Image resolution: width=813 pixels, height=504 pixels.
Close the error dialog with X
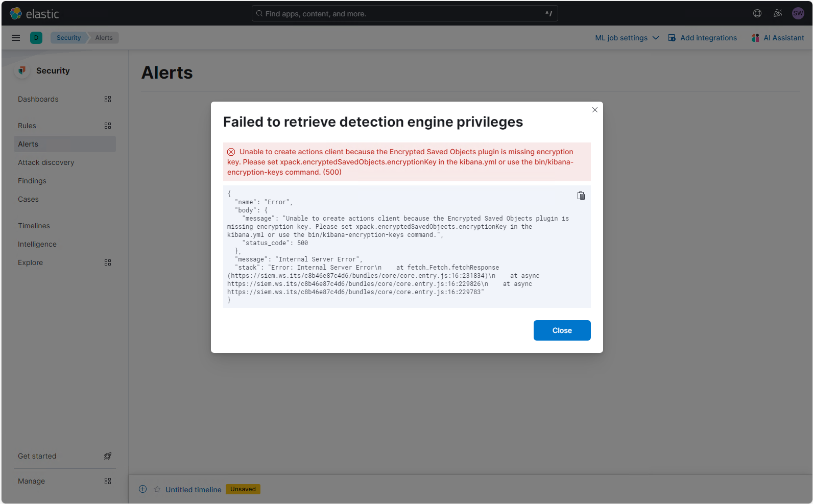pyautogui.click(x=595, y=110)
